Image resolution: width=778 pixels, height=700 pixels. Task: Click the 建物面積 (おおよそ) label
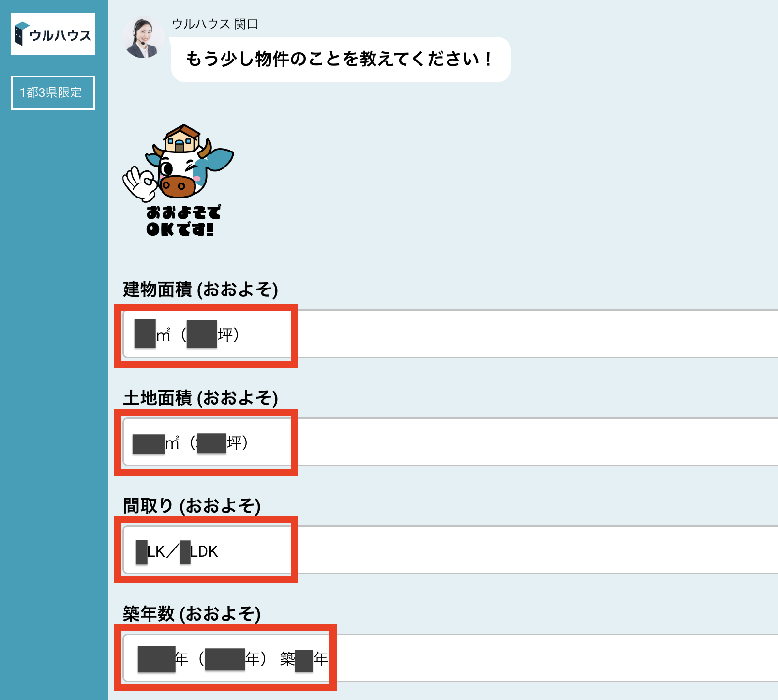click(x=200, y=289)
